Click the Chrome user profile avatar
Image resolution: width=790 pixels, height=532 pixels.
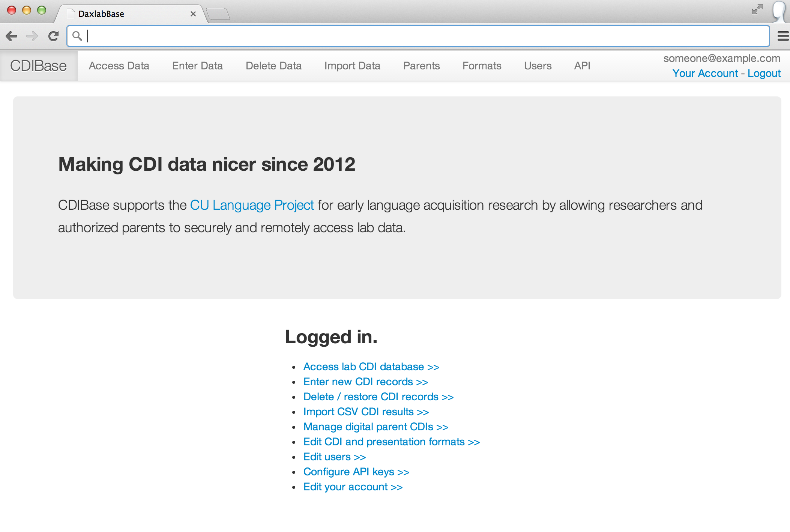click(779, 11)
